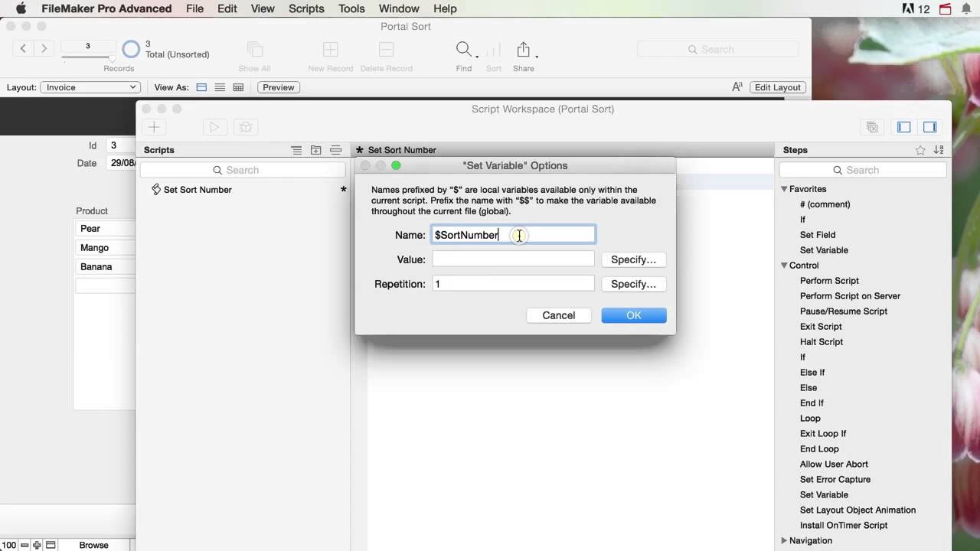The image size is (980, 551).
Task: Click the Value input field
Action: coord(513,259)
